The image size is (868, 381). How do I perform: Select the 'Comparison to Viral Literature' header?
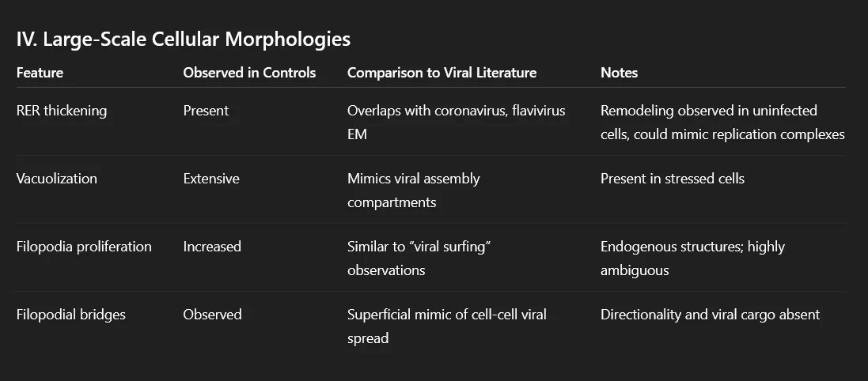[442, 73]
